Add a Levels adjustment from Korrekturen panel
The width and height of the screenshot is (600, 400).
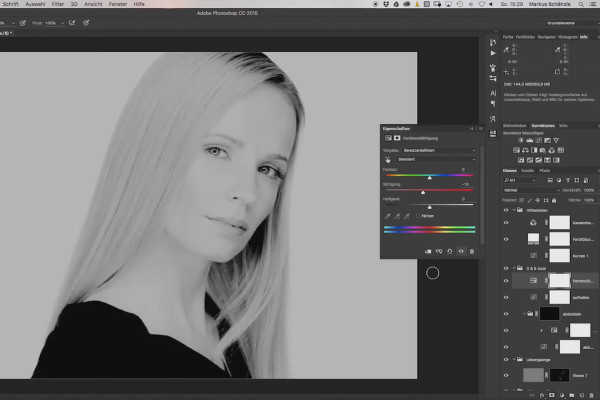530,140
